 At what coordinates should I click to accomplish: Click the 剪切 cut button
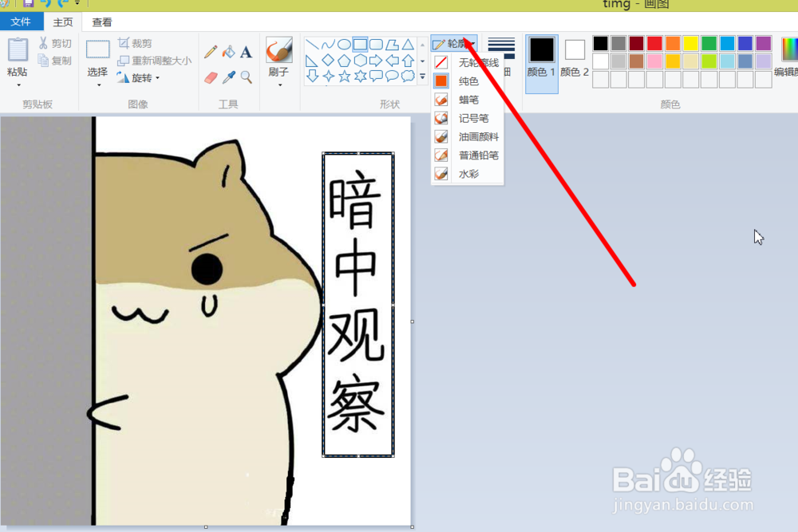(x=55, y=43)
